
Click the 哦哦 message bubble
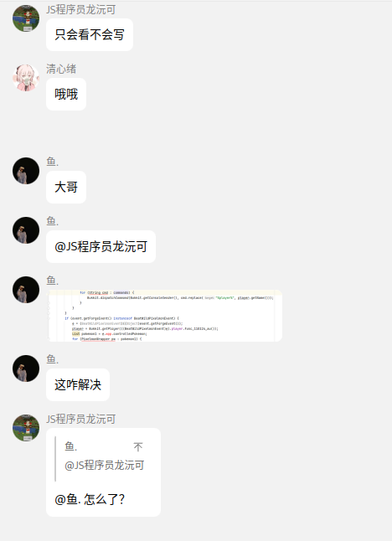(66, 94)
